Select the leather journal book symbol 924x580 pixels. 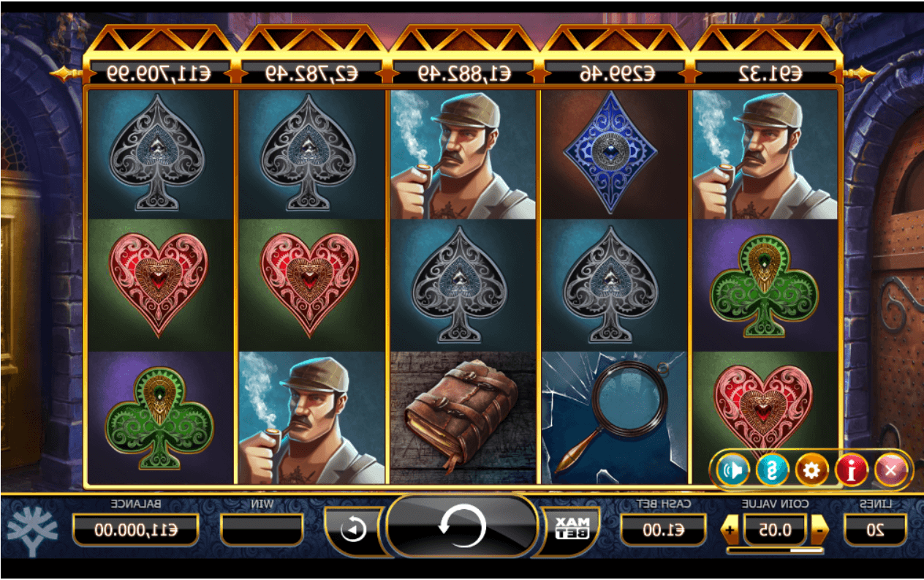pos(464,418)
